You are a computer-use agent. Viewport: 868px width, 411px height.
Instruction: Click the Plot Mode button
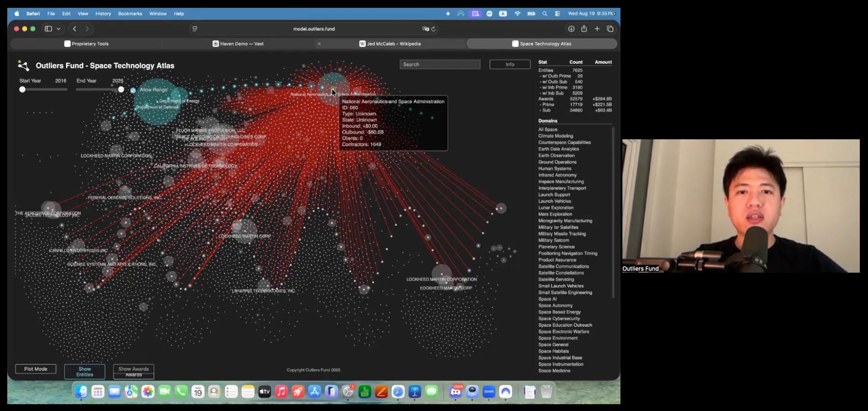point(36,369)
